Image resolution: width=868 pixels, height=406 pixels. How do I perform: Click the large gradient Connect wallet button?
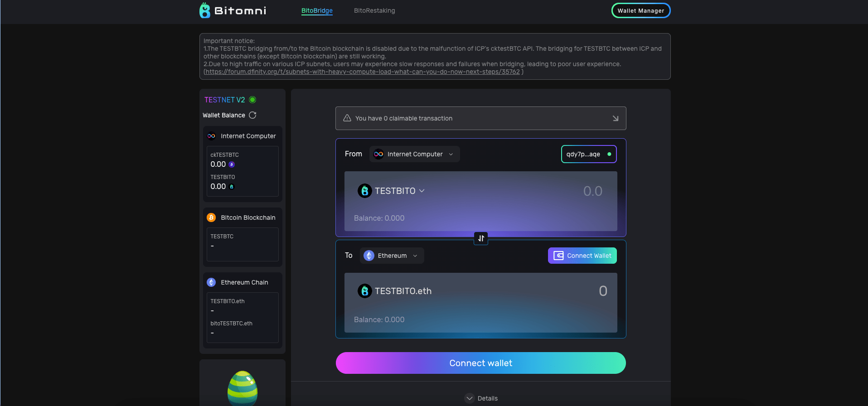(x=480, y=363)
